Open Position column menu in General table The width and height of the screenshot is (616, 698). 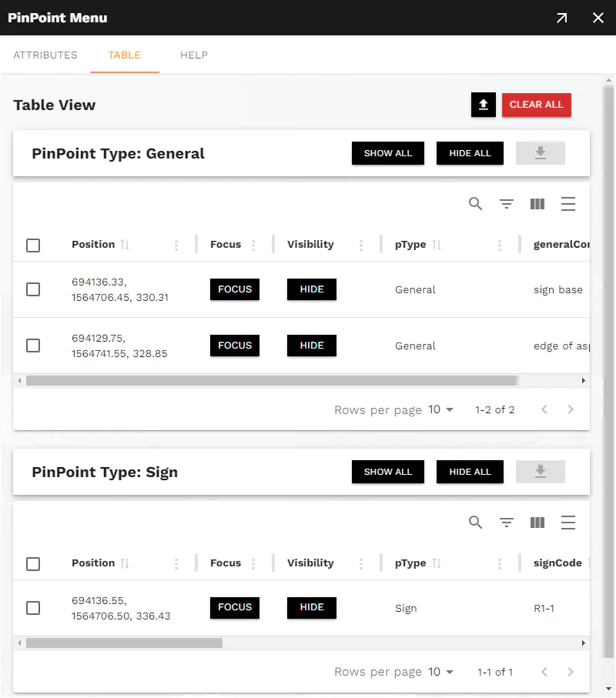coord(176,245)
